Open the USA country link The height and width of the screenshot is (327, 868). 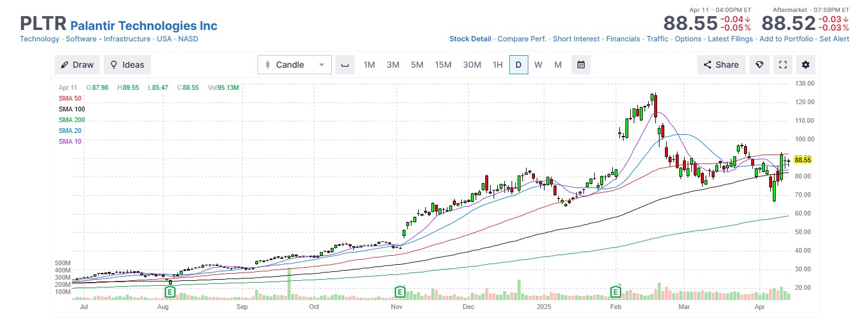pos(164,39)
